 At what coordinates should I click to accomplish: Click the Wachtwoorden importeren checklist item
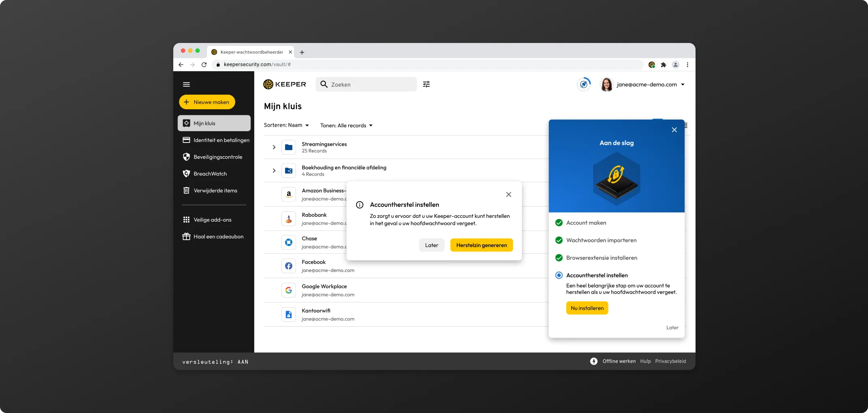[596, 240]
